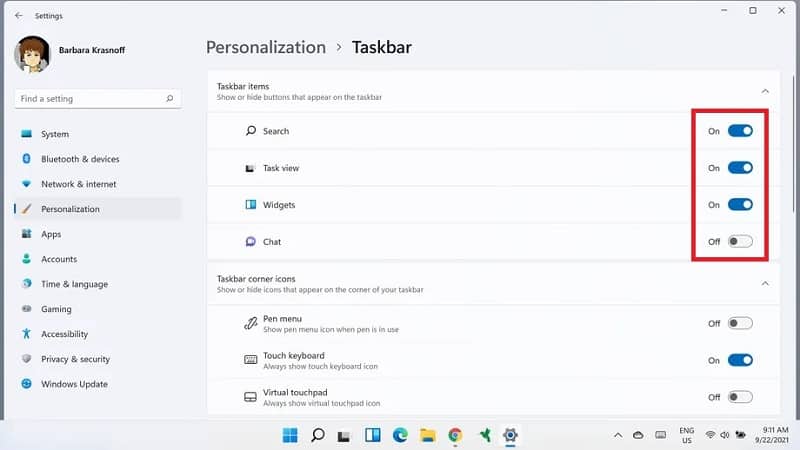
Task: Open System settings category
Action: point(98,134)
